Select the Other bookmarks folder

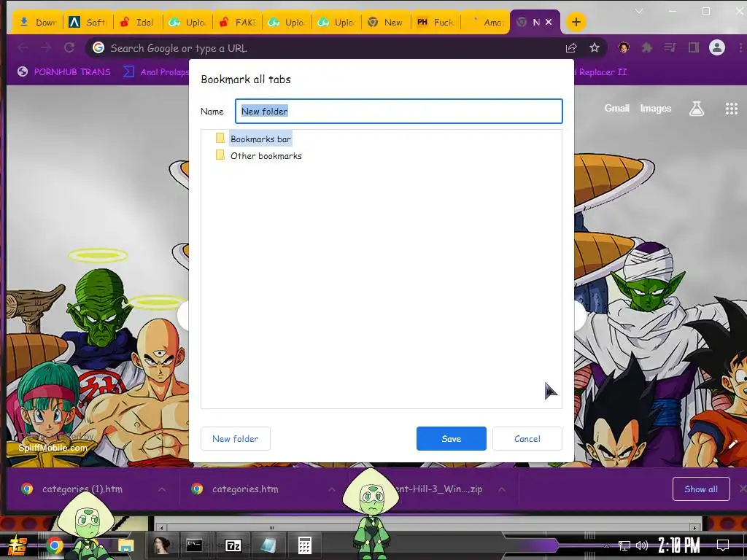pyautogui.click(x=266, y=156)
